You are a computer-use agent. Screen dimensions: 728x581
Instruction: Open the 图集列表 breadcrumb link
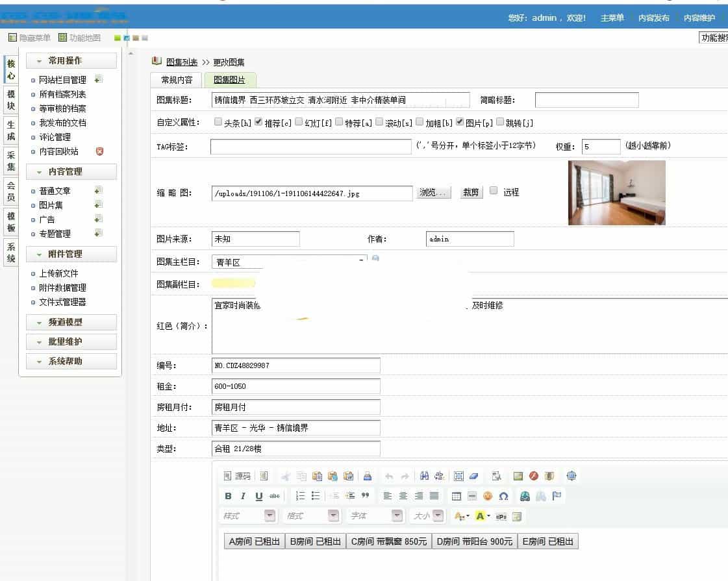pyautogui.click(x=182, y=62)
